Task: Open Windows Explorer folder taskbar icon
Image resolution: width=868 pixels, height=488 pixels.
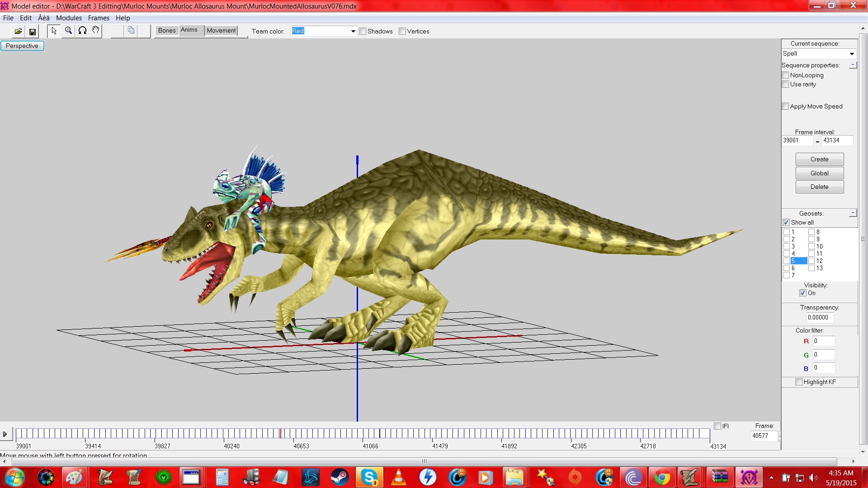Action: point(514,477)
